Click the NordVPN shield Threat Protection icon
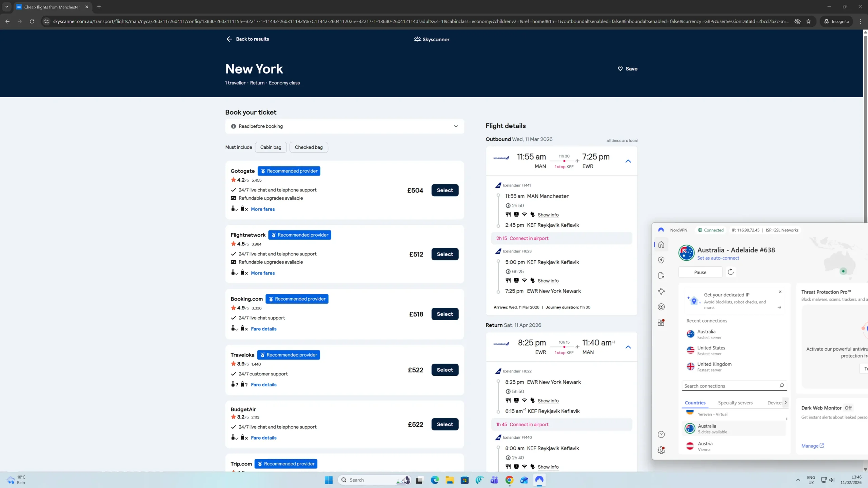The height and width of the screenshot is (488, 868). point(661,260)
